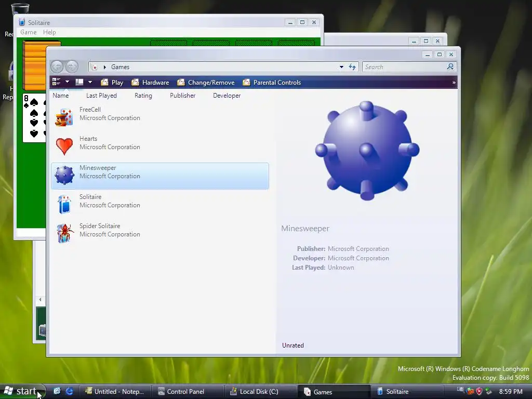Click the Games taskbar button

pyautogui.click(x=334, y=392)
